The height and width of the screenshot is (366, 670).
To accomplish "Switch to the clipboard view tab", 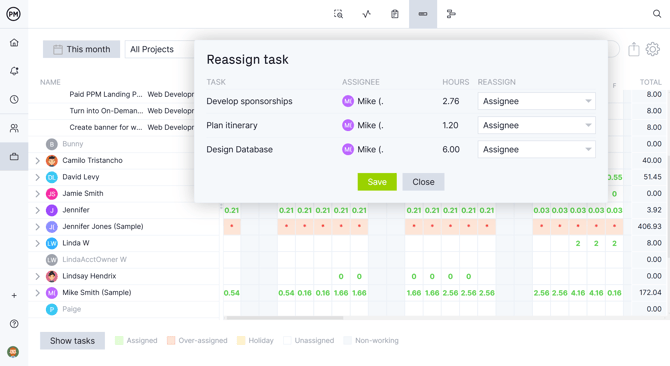I will pos(394,14).
